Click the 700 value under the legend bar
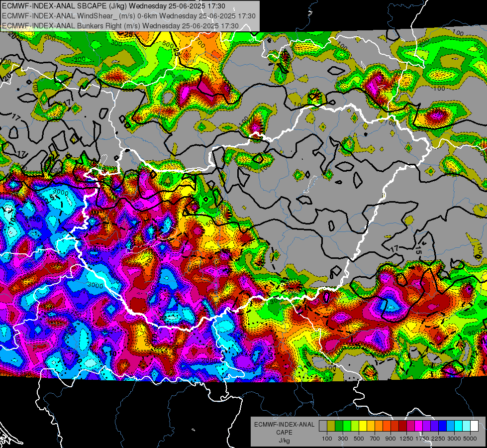The image size is (487, 448). tap(375, 439)
